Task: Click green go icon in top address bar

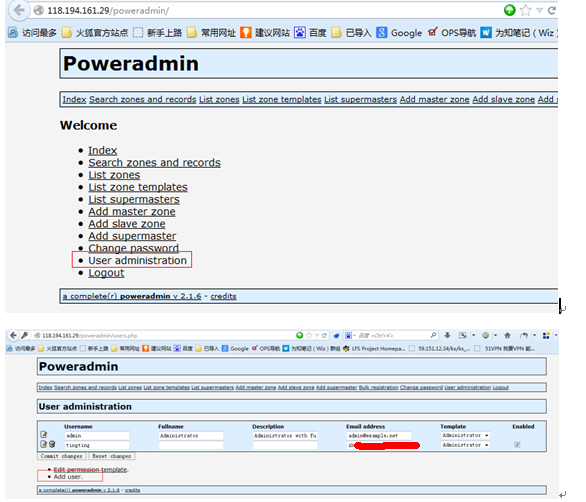Action: pyautogui.click(x=509, y=10)
